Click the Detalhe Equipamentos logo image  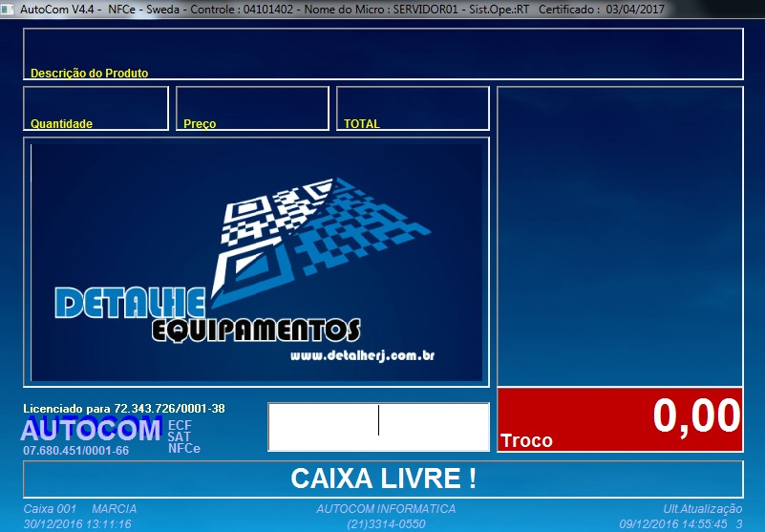[x=256, y=263]
